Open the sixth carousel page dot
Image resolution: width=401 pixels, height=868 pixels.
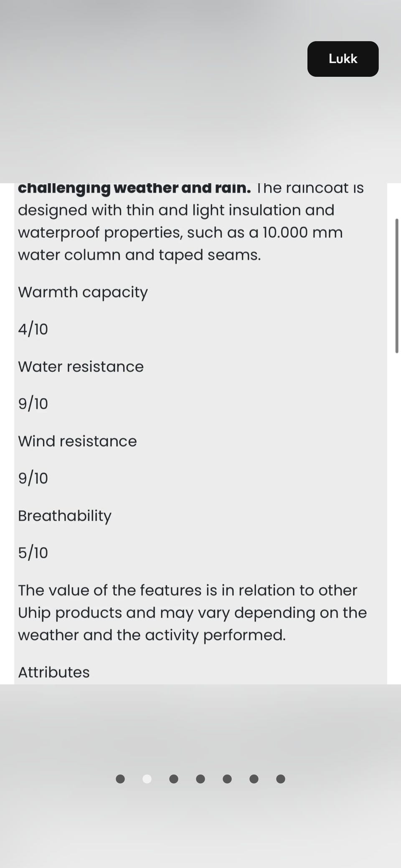254,779
